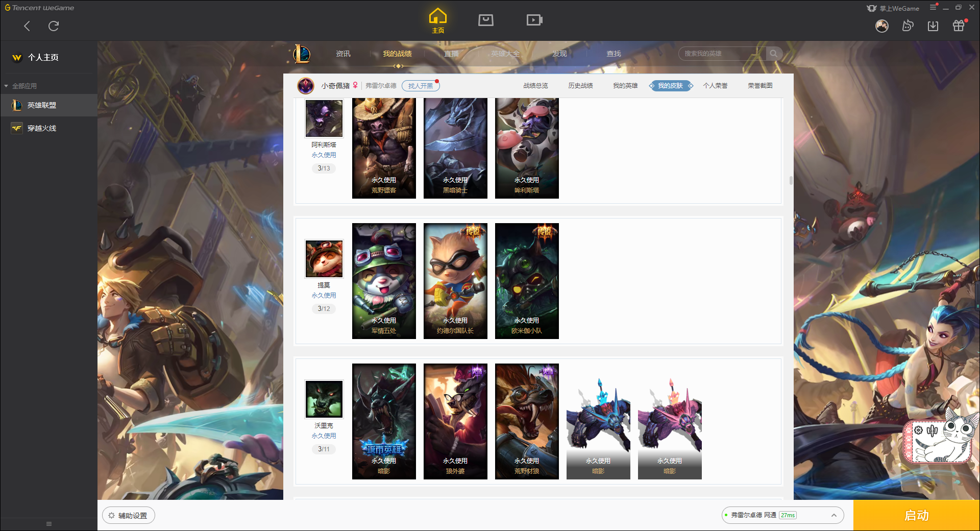Screen dimensions: 980x531
Task: Click the 搜索我的英雄 search field
Action: click(722, 54)
